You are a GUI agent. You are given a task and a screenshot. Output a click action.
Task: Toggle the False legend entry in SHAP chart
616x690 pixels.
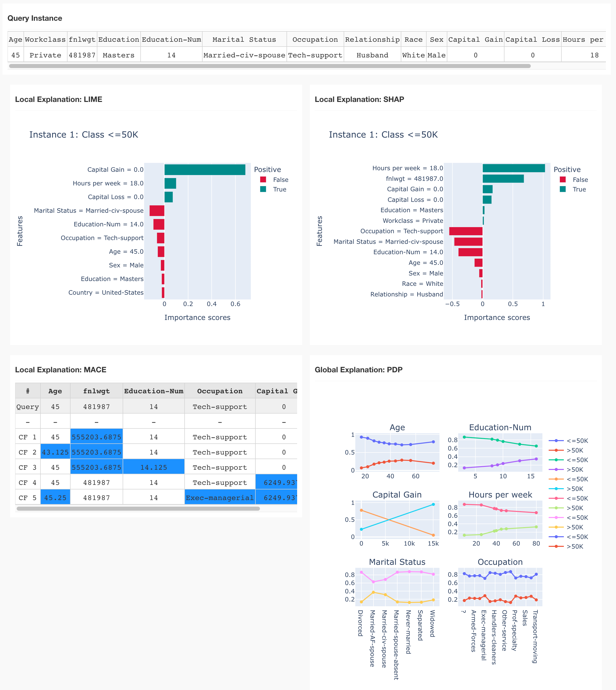(x=574, y=180)
